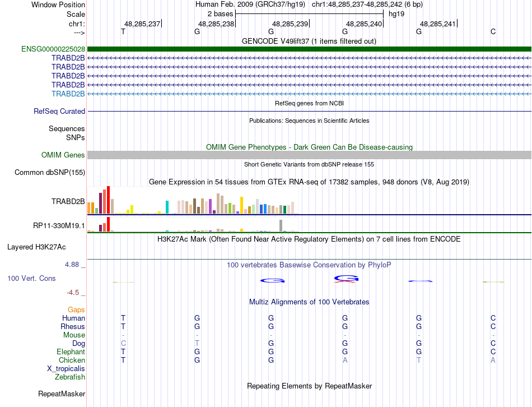Open the GTEx Gene Expression track title

(x=309, y=182)
